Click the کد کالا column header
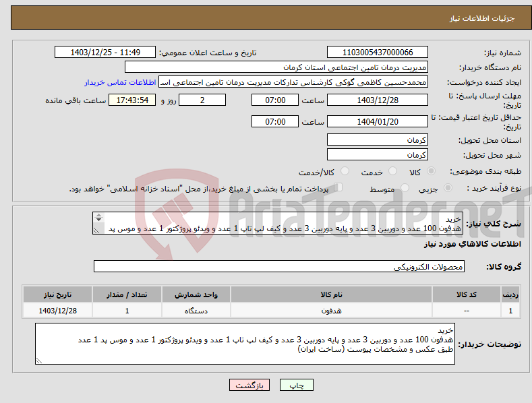532x403 pixels. pos(467,294)
